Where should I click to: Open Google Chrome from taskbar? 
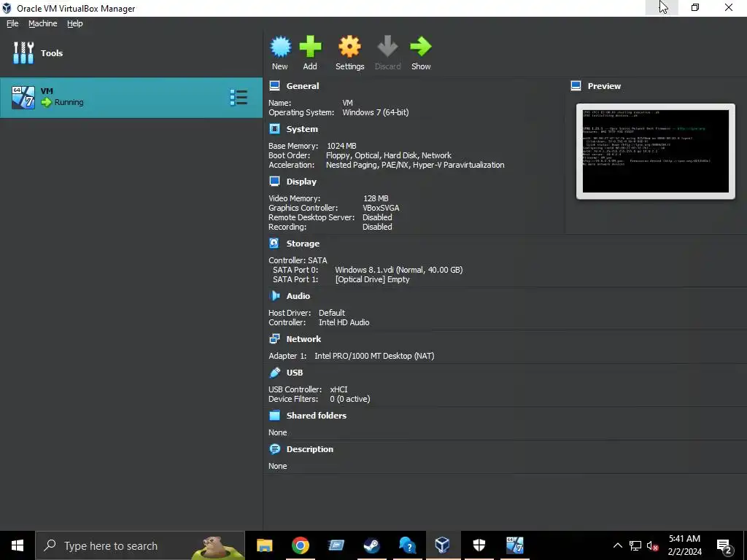[300, 545]
